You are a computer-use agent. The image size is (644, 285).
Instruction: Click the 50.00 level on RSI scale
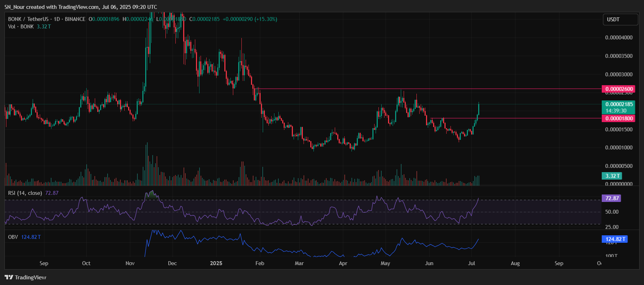tap(612, 212)
